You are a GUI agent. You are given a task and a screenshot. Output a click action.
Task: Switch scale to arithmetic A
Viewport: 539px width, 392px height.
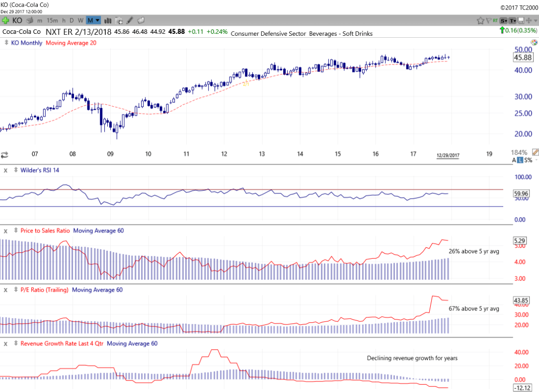click(x=515, y=160)
